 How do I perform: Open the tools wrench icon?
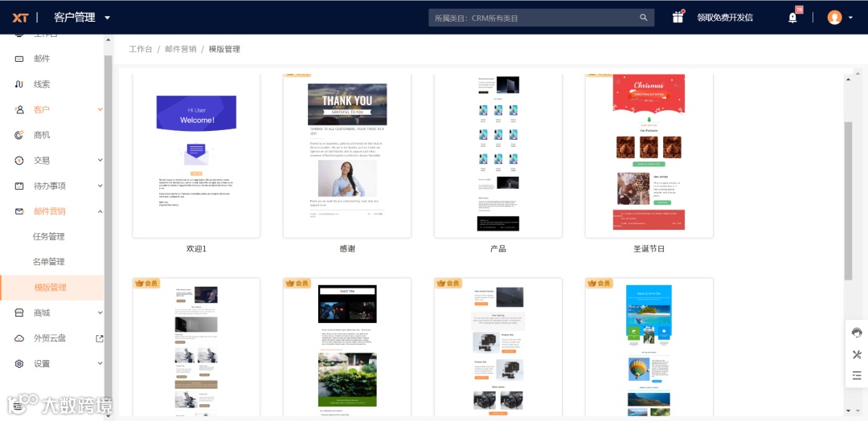tap(857, 354)
